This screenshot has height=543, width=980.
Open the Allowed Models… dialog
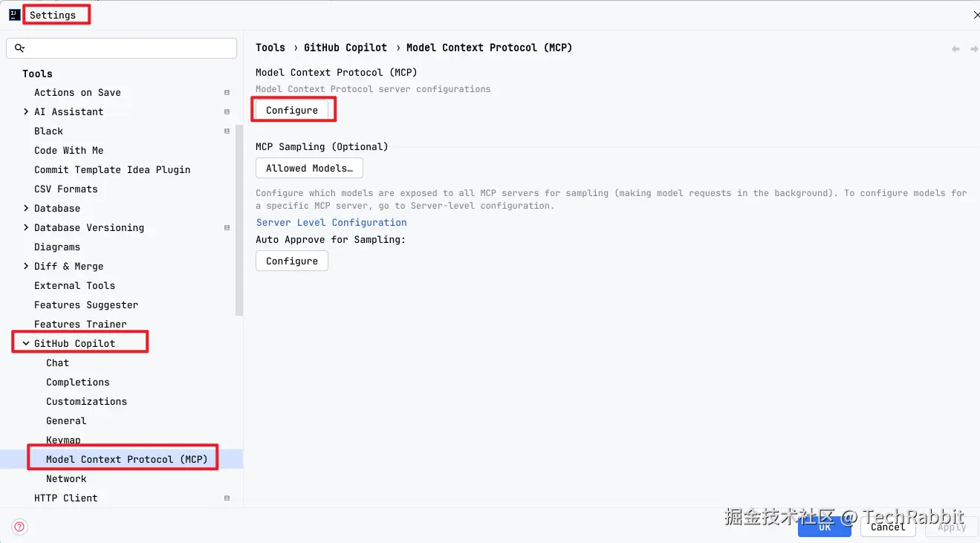pos(309,168)
